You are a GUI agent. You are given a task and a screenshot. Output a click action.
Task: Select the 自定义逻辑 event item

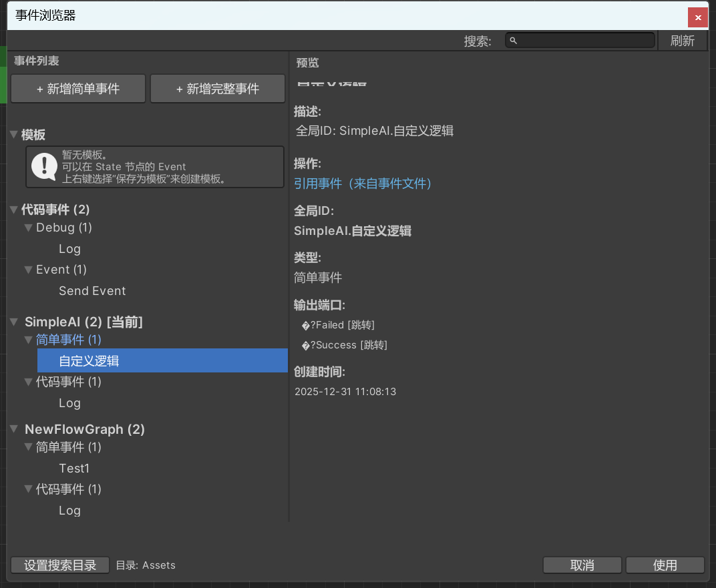pyautogui.click(x=89, y=361)
